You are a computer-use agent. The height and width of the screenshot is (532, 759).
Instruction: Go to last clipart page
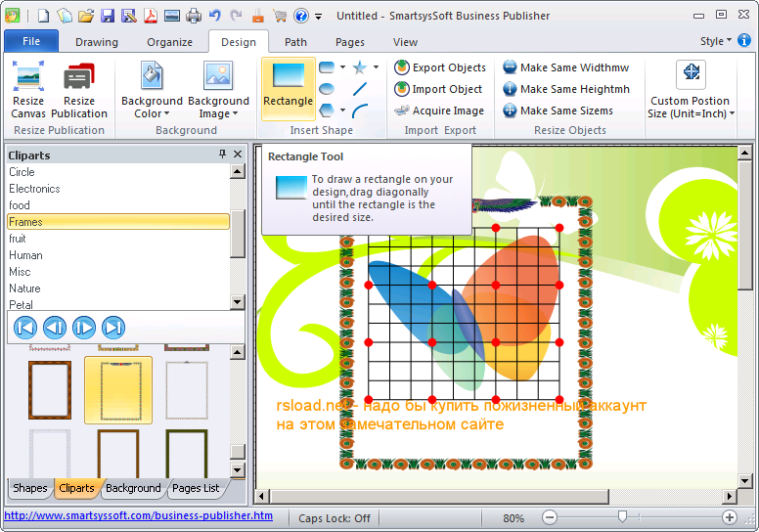point(113,328)
